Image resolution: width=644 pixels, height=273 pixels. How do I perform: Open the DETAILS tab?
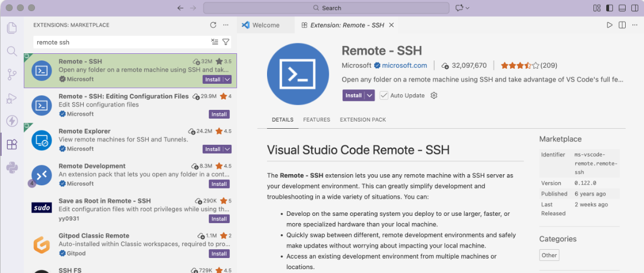[x=283, y=120]
